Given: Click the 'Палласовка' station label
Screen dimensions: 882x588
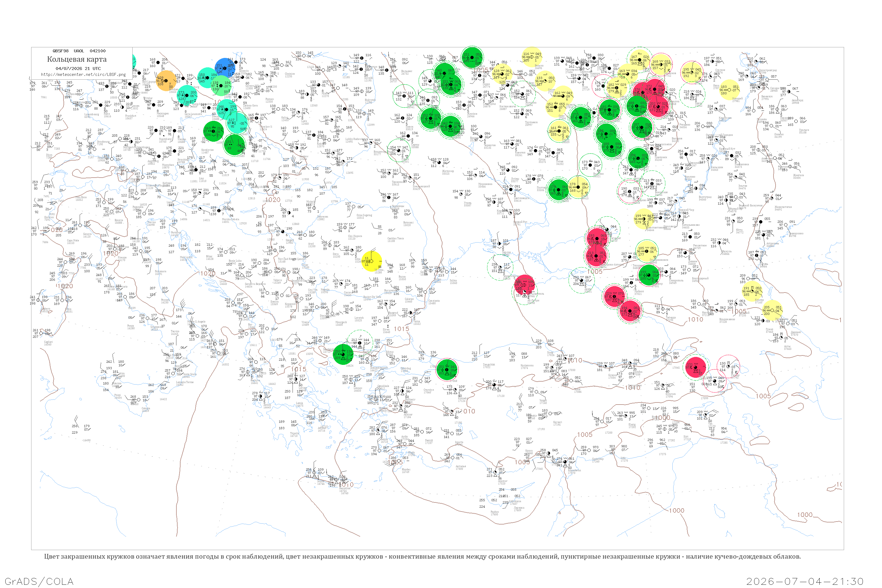Looking at the screenshot, I should pos(741,165).
